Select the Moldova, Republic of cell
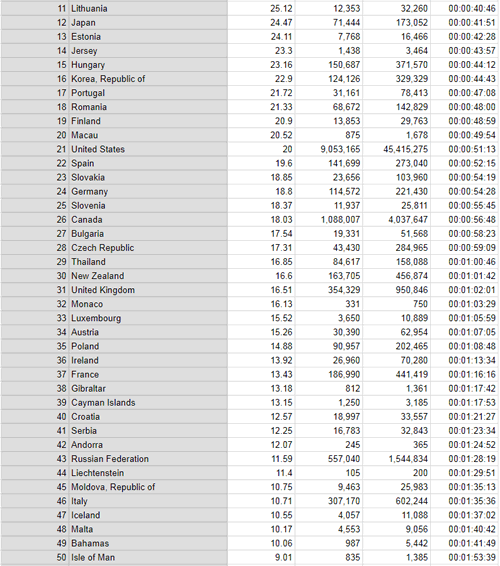 pyautogui.click(x=148, y=487)
